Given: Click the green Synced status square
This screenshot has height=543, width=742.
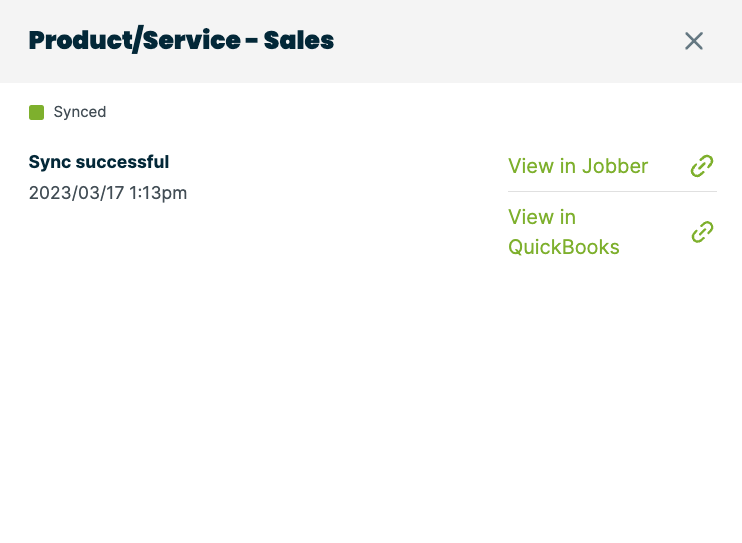Looking at the screenshot, I should pyautogui.click(x=37, y=112).
